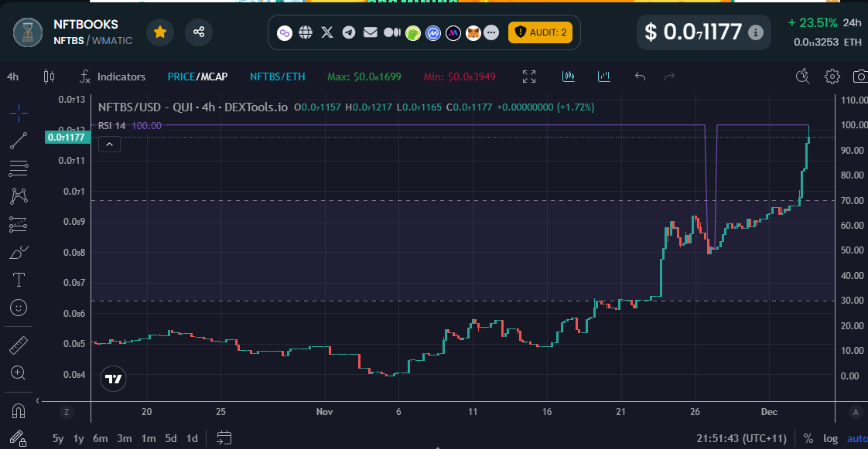Select the 5y time range

[58, 438]
